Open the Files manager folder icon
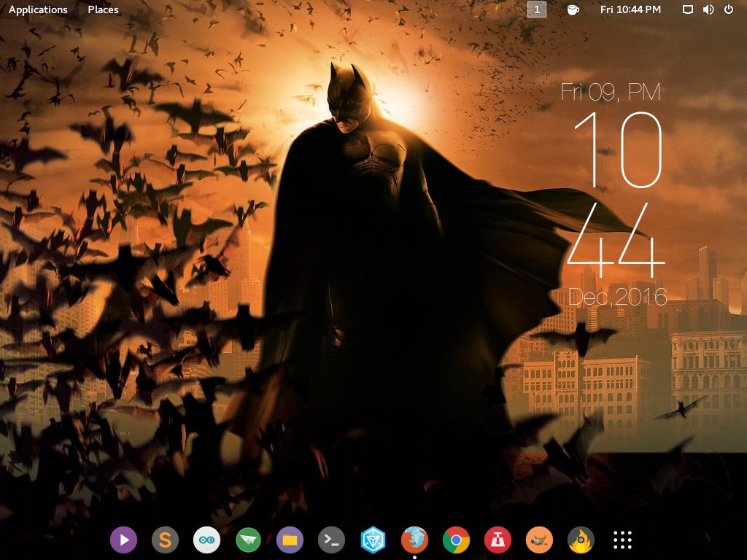Image resolution: width=747 pixels, height=560 pixels. pos(290,540)
